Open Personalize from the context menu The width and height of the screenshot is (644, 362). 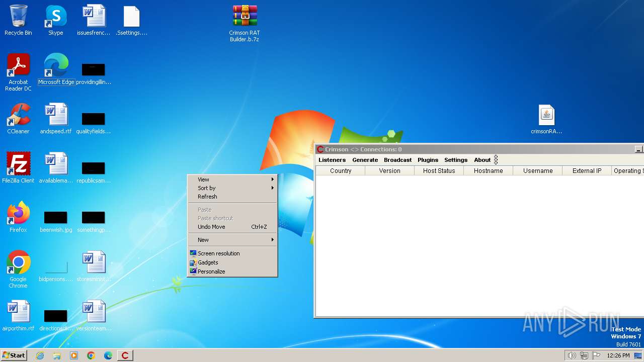click(x=232, y=271)
